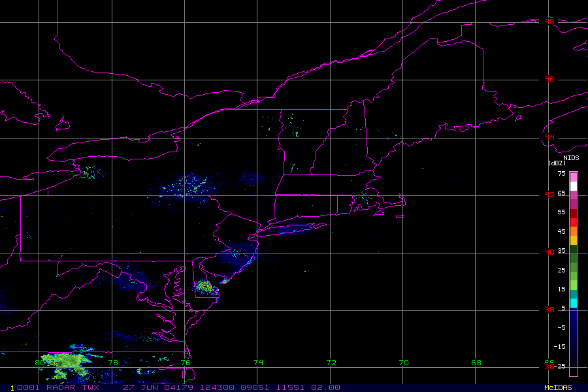588x392 pixels.
Task: Click the TWX station identifier
Action: (90, 387)
